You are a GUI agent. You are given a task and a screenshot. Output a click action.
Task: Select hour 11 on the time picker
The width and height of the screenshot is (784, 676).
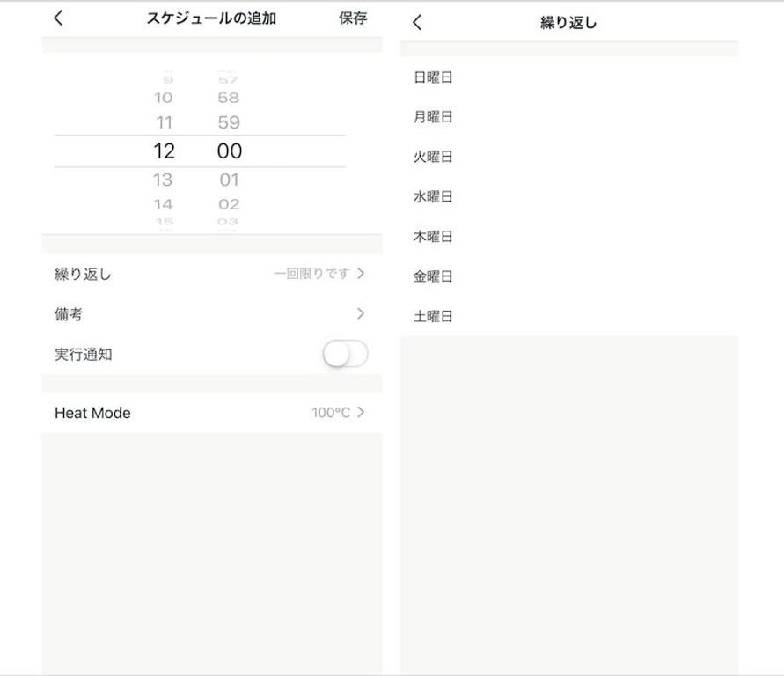[163, 123]
